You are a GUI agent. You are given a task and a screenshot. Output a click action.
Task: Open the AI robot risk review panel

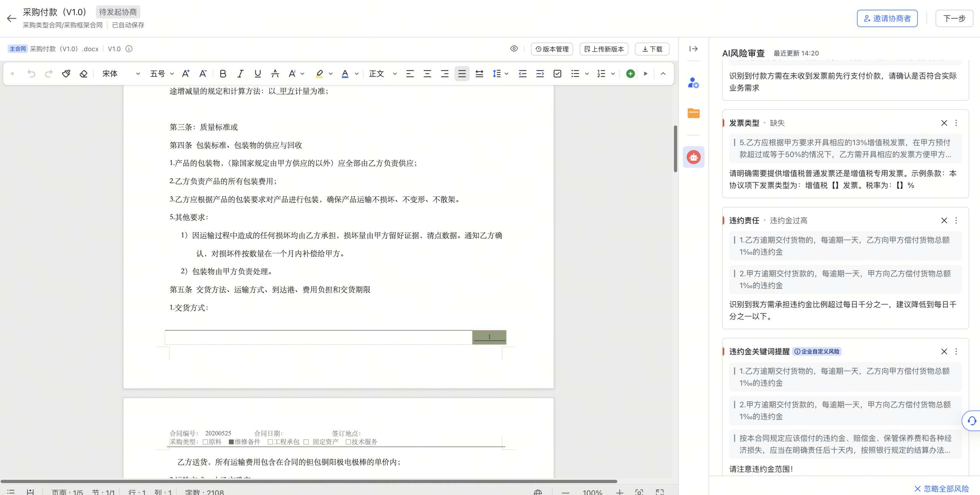click(693, 157)
